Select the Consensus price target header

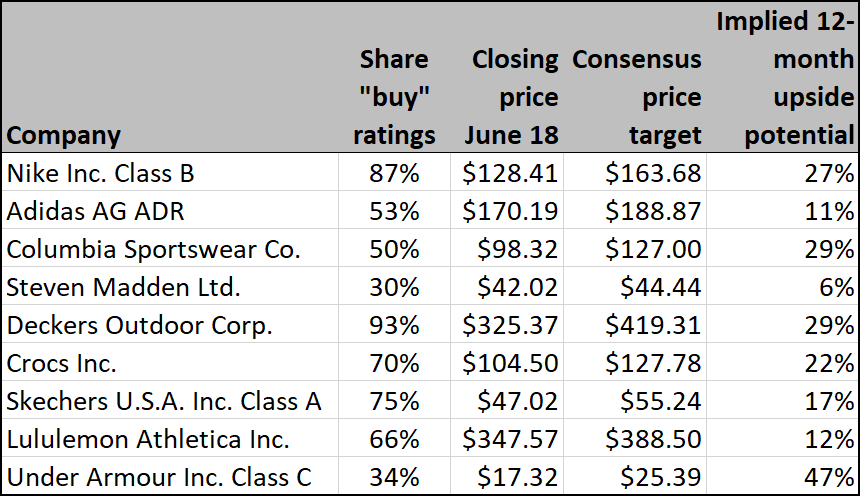tap(637, 97)
